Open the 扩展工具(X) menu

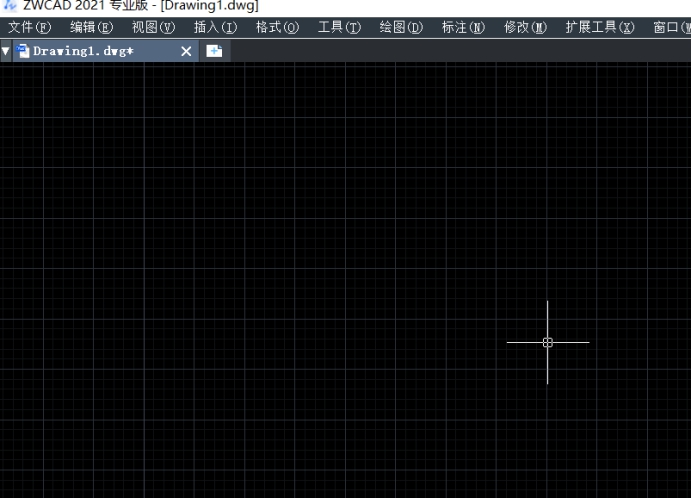(x=599, y=28)
